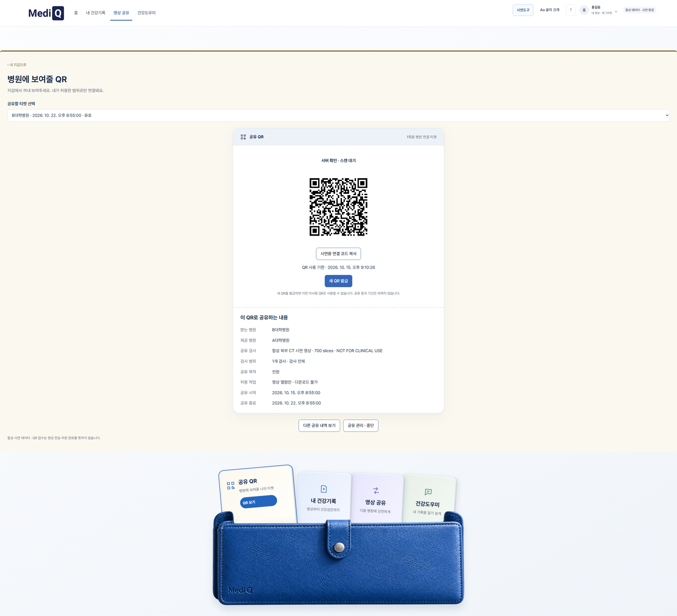677x616 pixels.
Task: Expand the 홍길동 account menu chevron
Action: point(616,11)
